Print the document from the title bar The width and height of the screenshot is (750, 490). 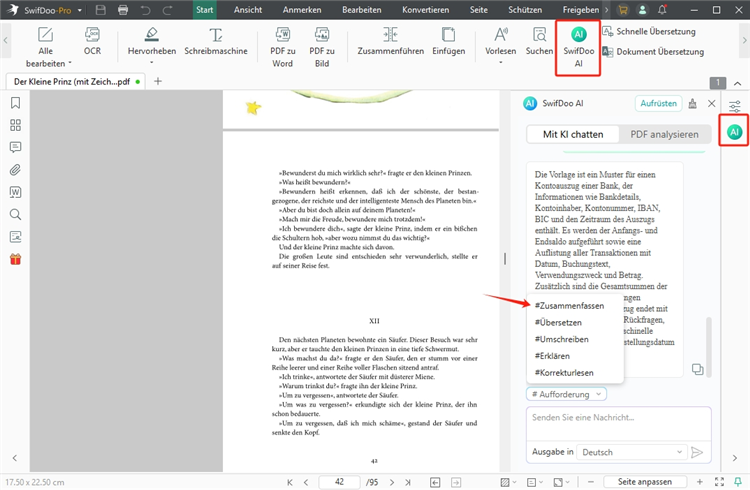(x=123, y=10)
